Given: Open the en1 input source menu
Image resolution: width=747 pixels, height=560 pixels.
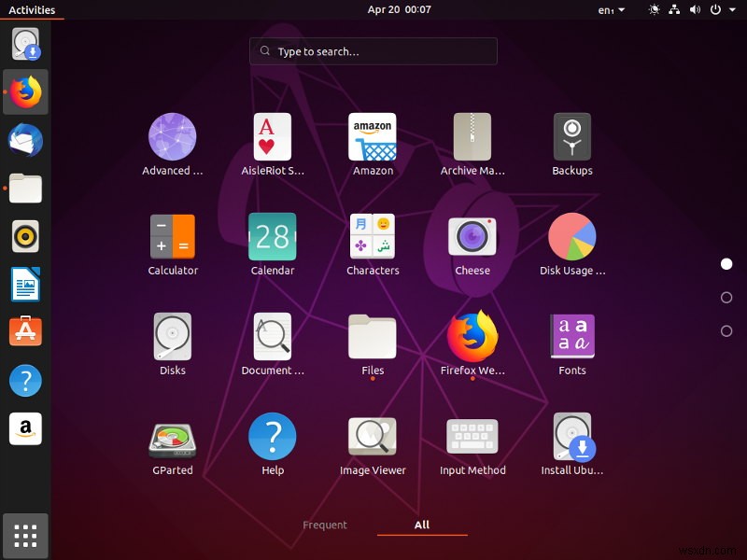Looking at the screenshot, I should pos(610,9).
